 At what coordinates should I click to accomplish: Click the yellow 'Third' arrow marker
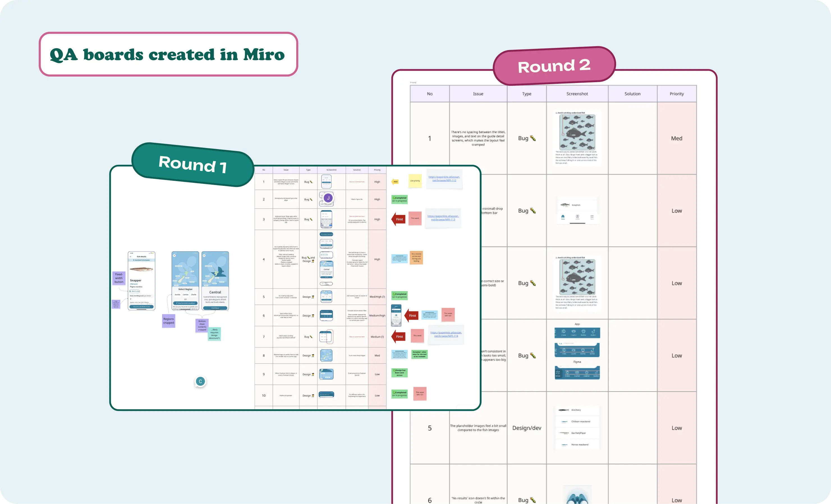pos(395,182)
